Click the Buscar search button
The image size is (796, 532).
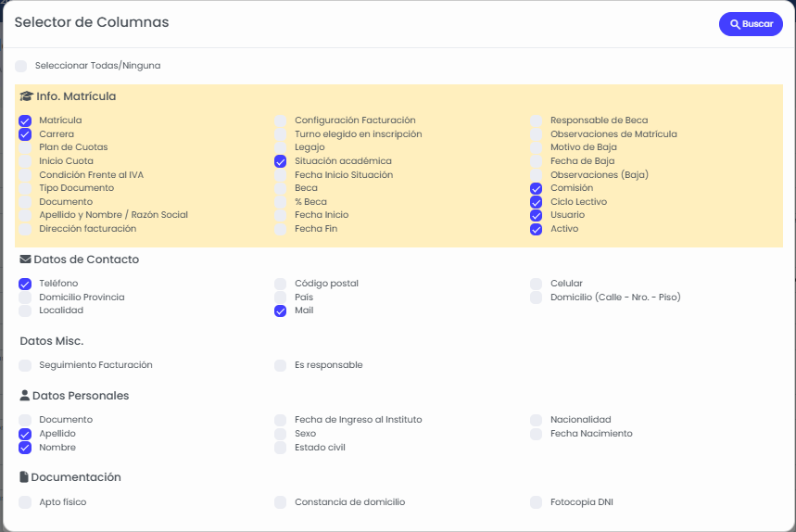click(751, 24)
